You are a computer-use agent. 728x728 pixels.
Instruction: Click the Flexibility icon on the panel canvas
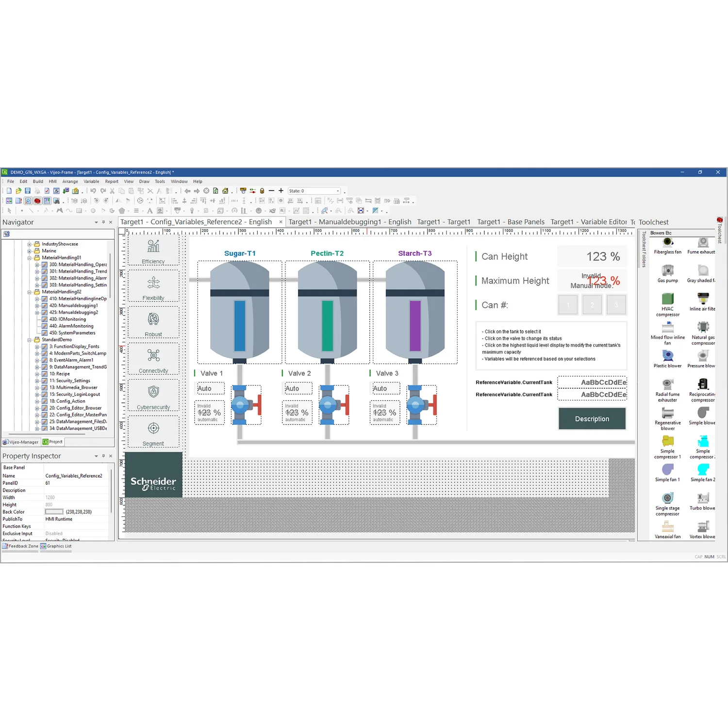coord(153,282)
